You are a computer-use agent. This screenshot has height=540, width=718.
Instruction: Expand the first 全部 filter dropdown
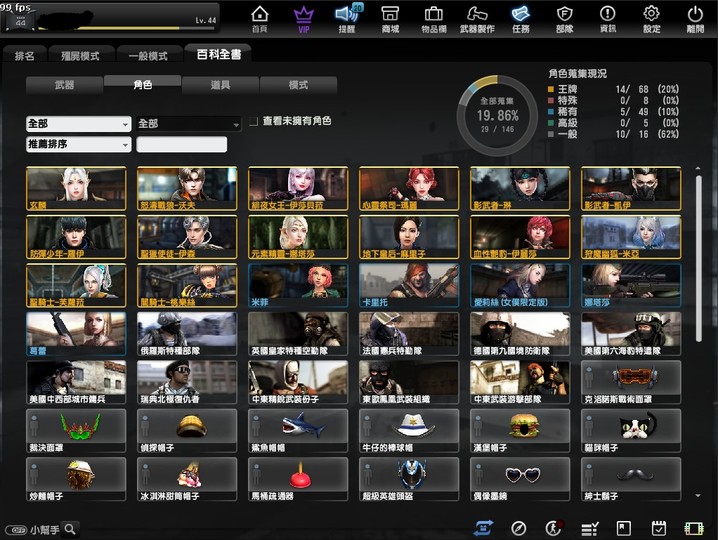point(79,124)
